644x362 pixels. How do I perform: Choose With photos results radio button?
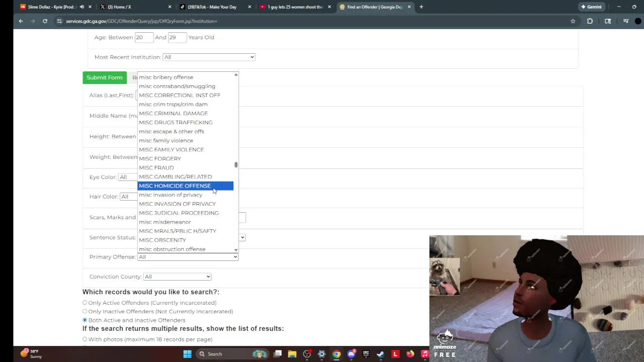(85, 339)
